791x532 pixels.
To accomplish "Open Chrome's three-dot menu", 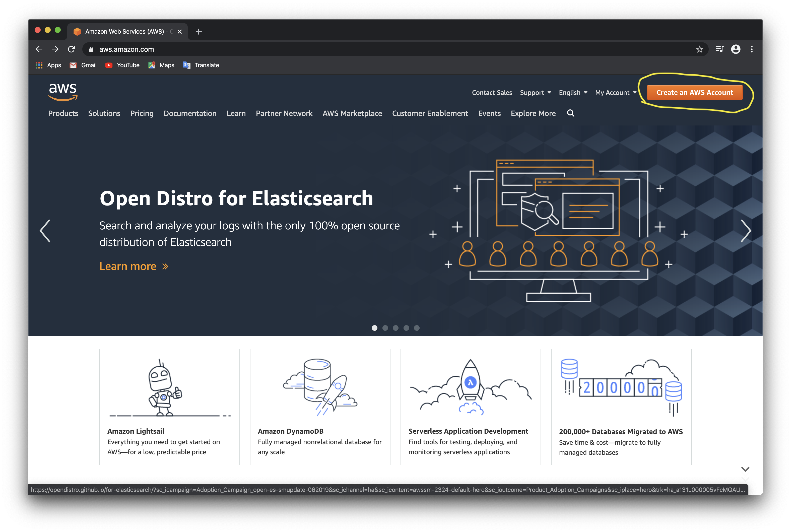I will click(752, 49).
